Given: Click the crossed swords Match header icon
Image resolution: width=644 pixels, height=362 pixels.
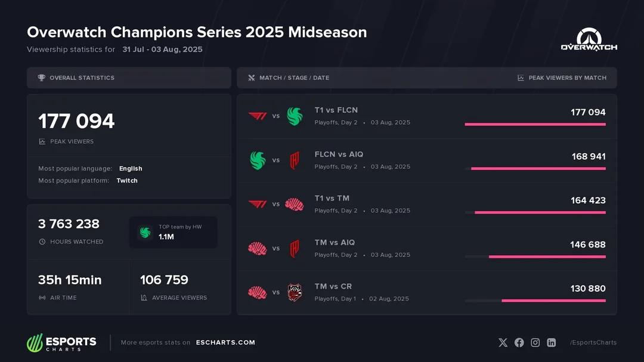Looking at the screenshot, I should point(252,78).
